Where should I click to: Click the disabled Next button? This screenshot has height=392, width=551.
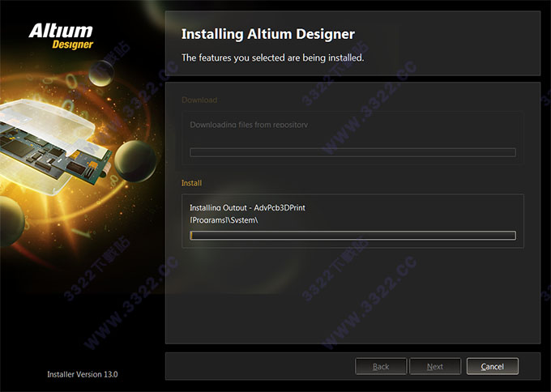pyautogui.click(x=435, y=366)
